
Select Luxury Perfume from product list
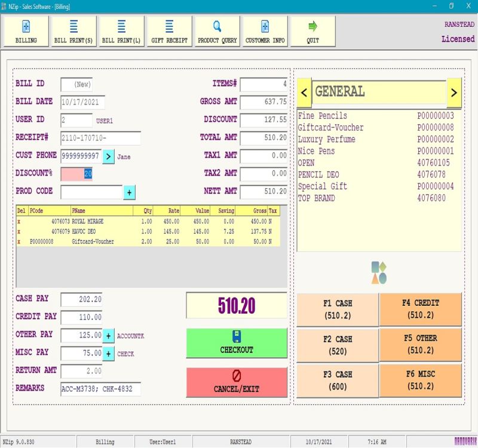[x=327, y=139]
